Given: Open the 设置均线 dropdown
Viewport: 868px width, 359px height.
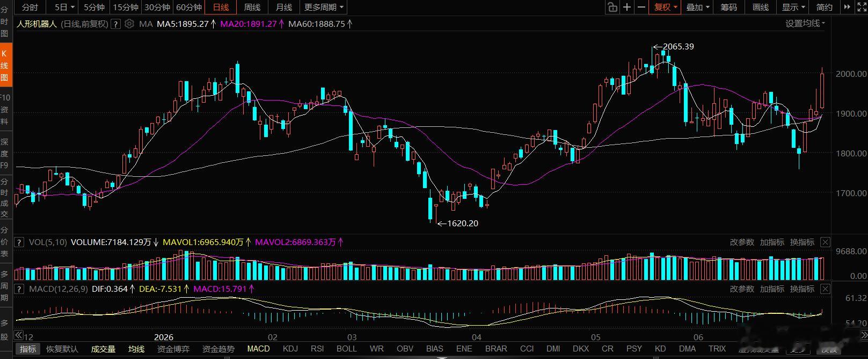Looking at the screenshot, I should 805,23.
